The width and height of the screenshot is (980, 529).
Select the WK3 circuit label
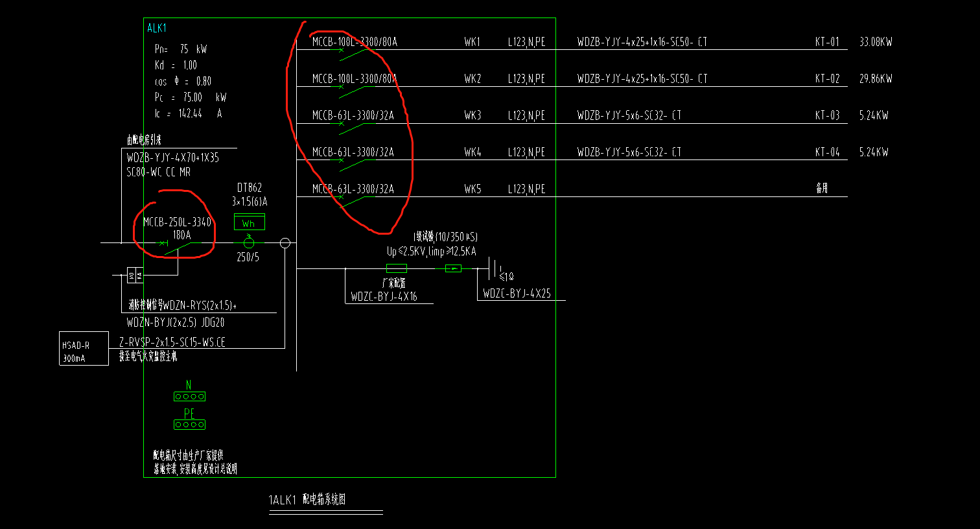(x=472, y=116)
